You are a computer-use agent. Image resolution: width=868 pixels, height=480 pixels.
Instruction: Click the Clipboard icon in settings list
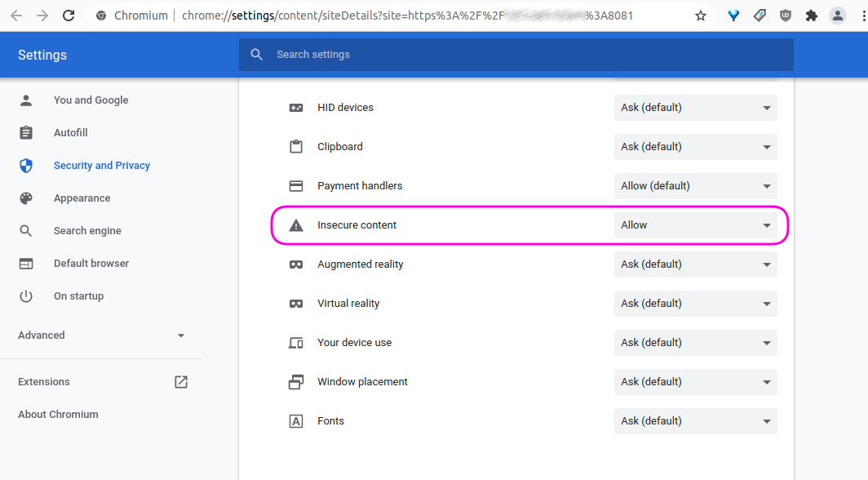(296, 146)
